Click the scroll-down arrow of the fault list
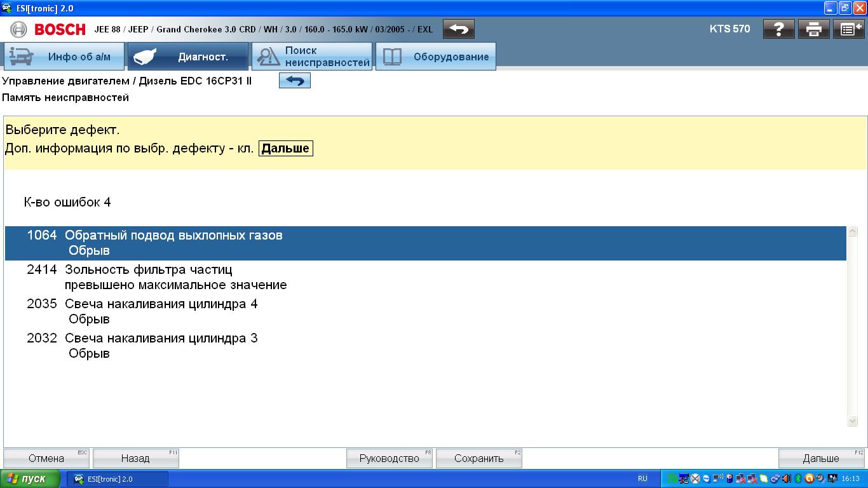This screenshot has width=868, height=488. 853,421
